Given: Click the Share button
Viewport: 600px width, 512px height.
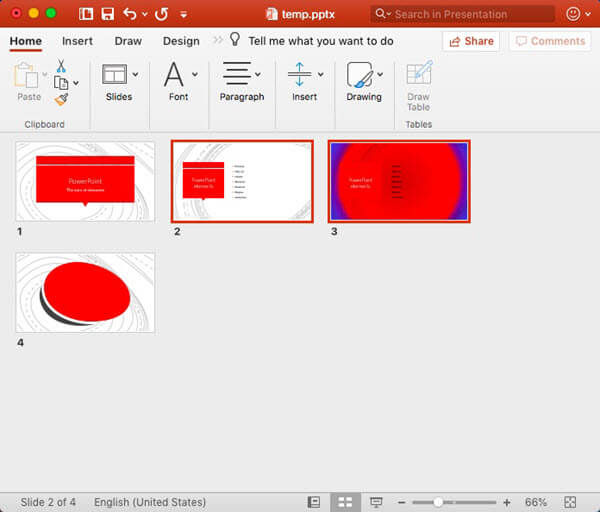Looking at the screenshot, I should (x=470, y=41).
